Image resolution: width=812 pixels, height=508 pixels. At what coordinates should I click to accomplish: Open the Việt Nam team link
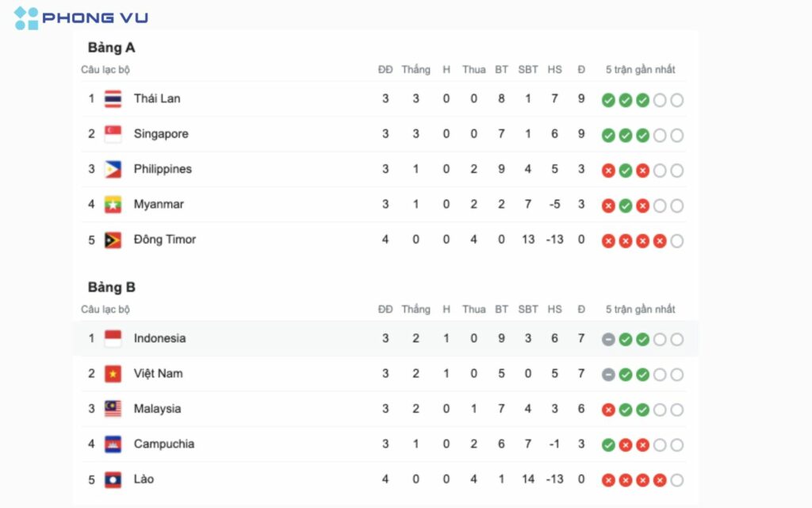coord(159,373)
